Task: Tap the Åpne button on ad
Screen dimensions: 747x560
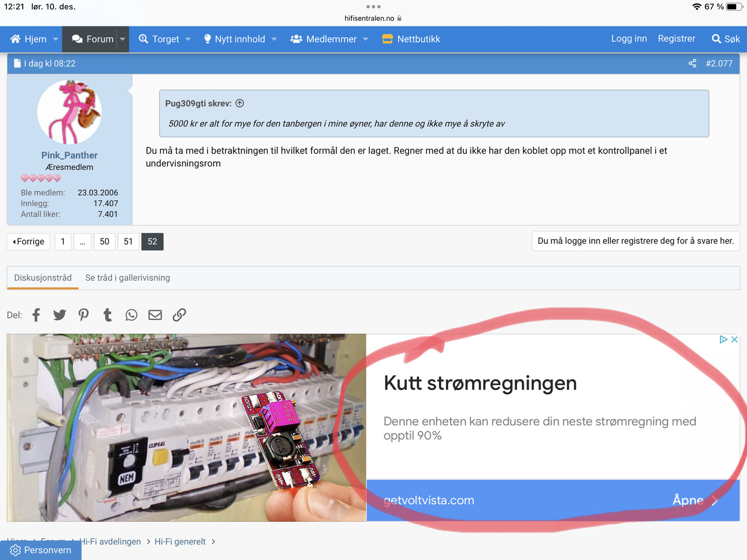Action: (695, 500)
